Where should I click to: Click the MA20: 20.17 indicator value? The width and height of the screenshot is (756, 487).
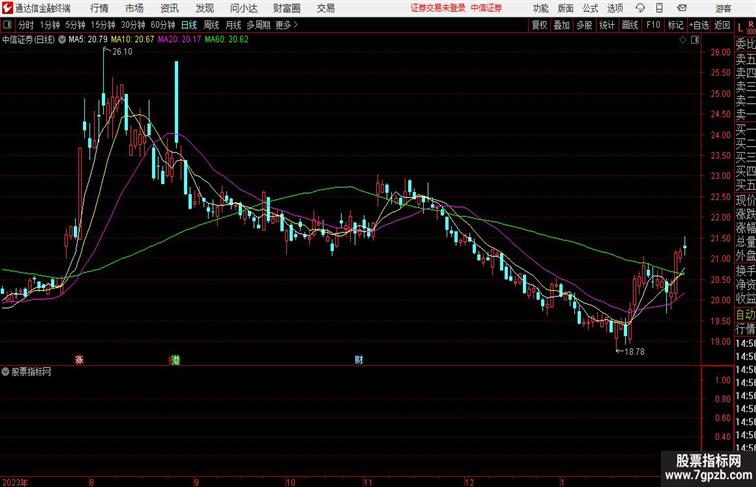(179, 40)
